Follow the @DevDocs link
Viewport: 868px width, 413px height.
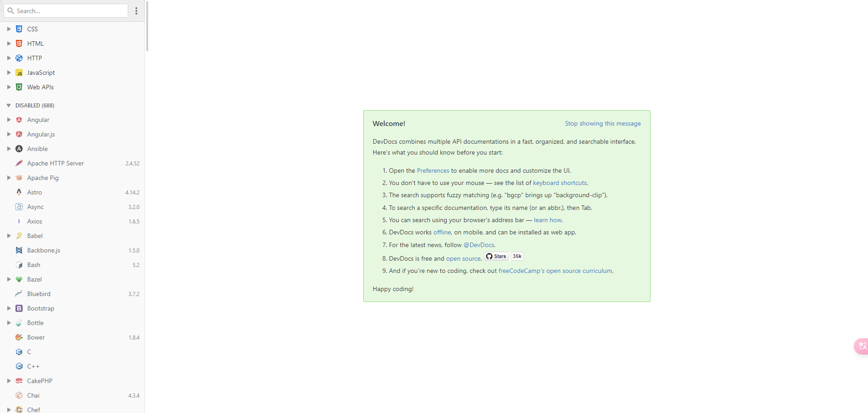coord(478,245)
